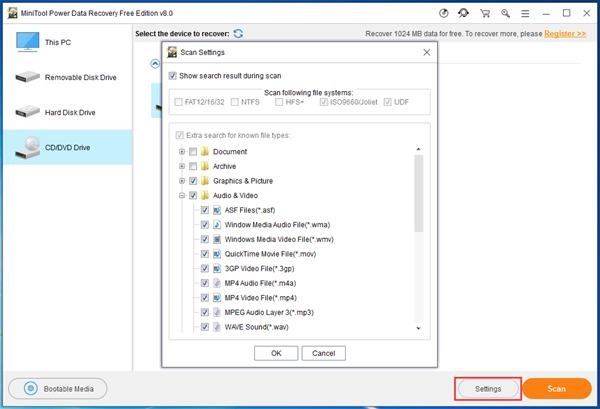Click the support headset icon in title bar
The height and width of the screenshot is (409, 600).
tap(463, 13)
